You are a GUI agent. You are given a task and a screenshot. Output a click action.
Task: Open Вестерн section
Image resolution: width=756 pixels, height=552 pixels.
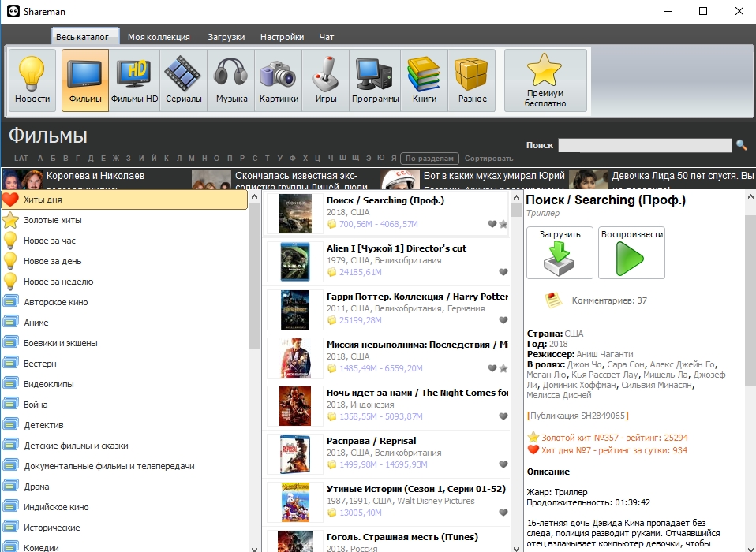tap(125, 364)
